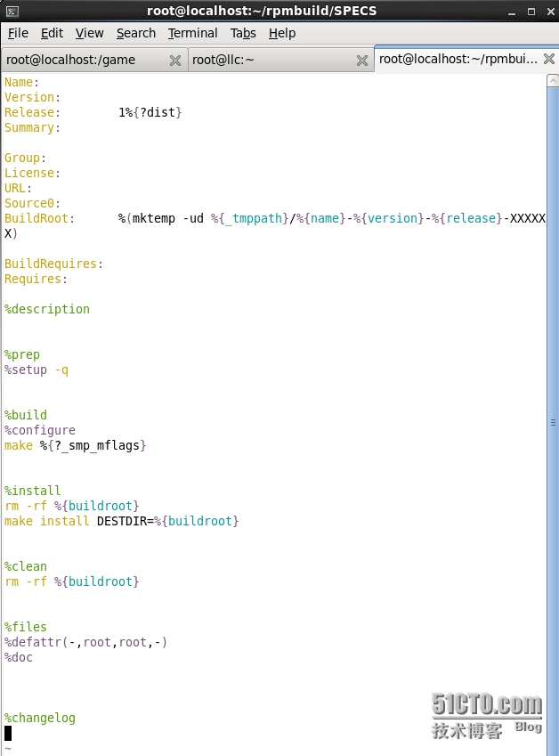Maximize the terminal window
The height and width of the screenshot is (756, 559).
[x=531, y=12]
